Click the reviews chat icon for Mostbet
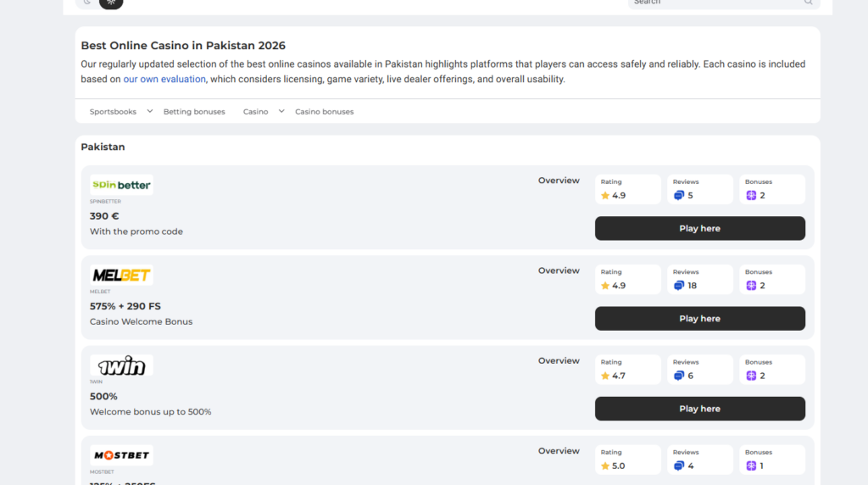 coord(679,466)
